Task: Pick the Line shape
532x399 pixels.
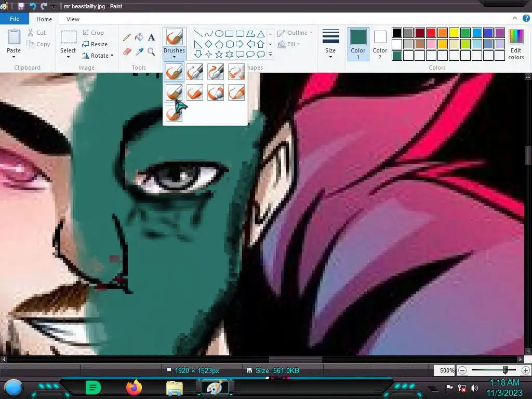Action: pos(198,34)
